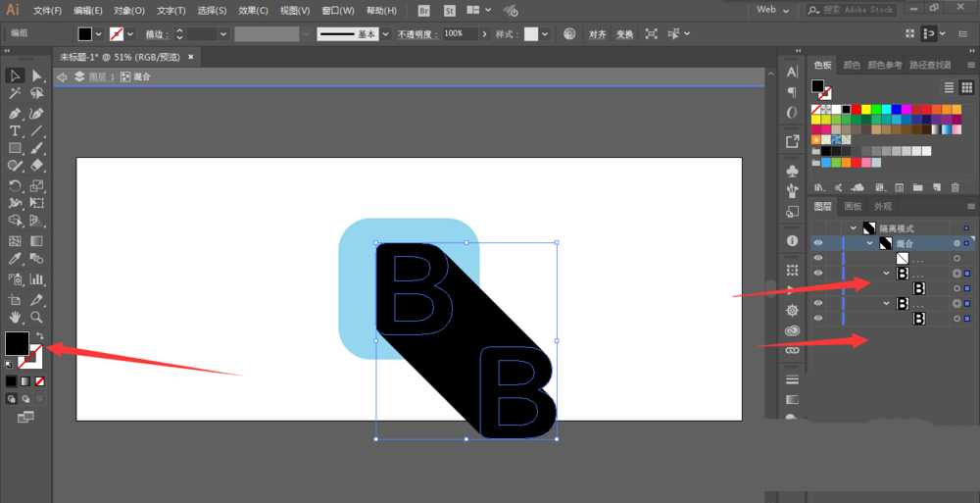The height and width of the screenshot is (503, 980).
Task: Click the 变换 button in control bar
Action: 624,34
